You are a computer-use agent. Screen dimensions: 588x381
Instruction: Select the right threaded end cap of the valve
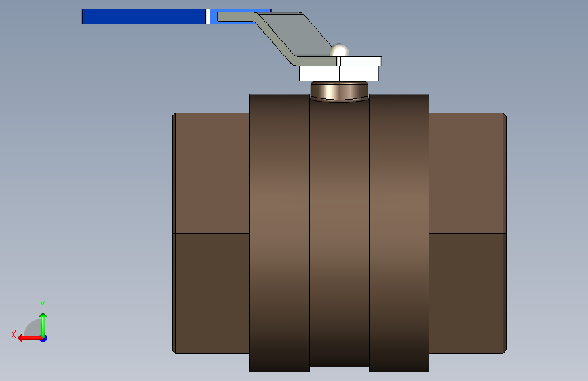click(x=468, y=233)
